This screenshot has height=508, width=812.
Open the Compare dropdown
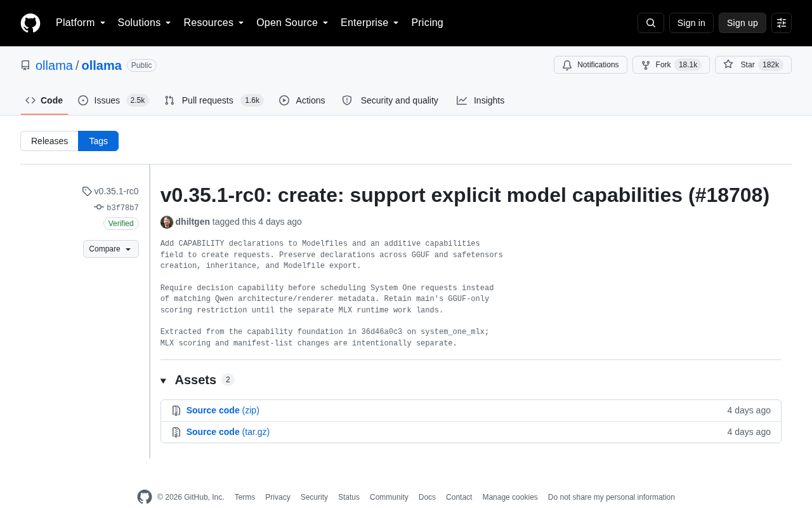(x=111, y=249)
